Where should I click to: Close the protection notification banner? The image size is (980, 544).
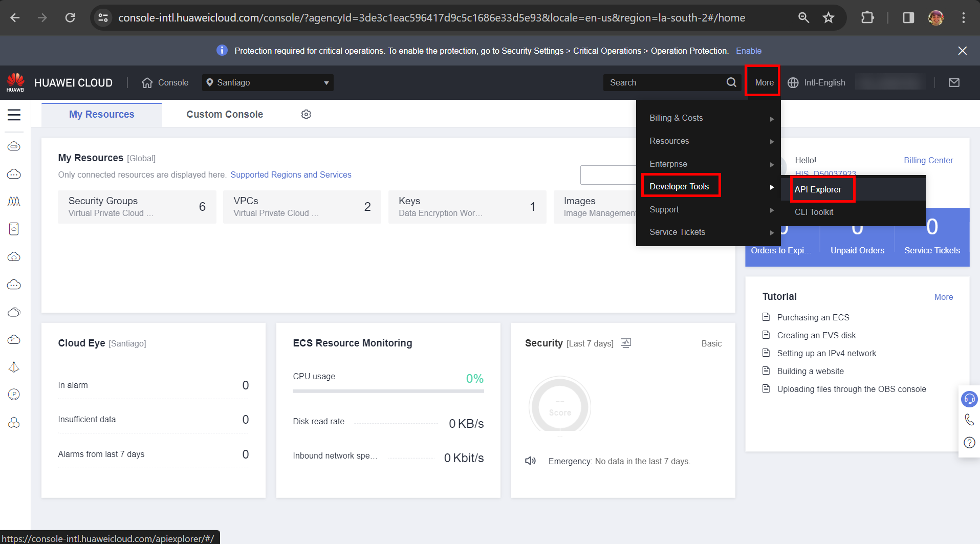(962, 51)
